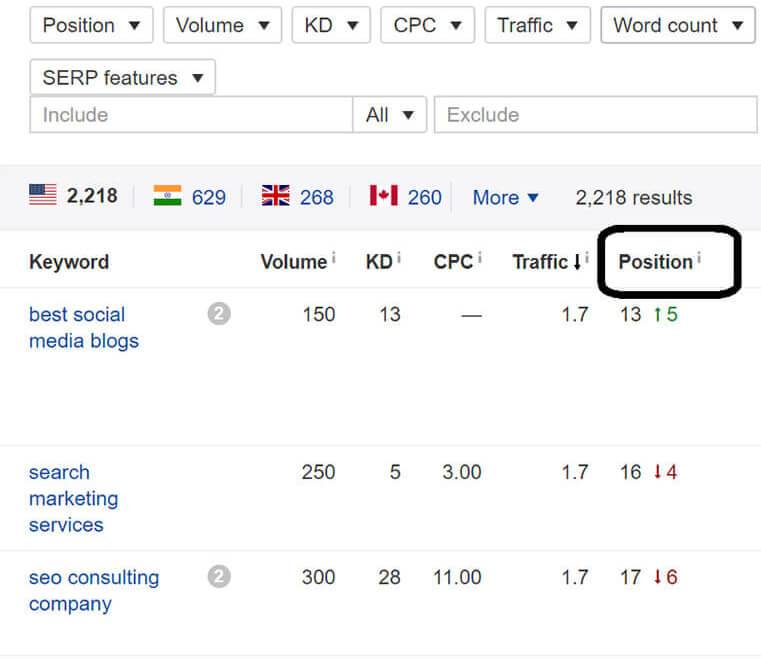
Task: Open the CPC filter dropdown
Action: pos(427,25)
